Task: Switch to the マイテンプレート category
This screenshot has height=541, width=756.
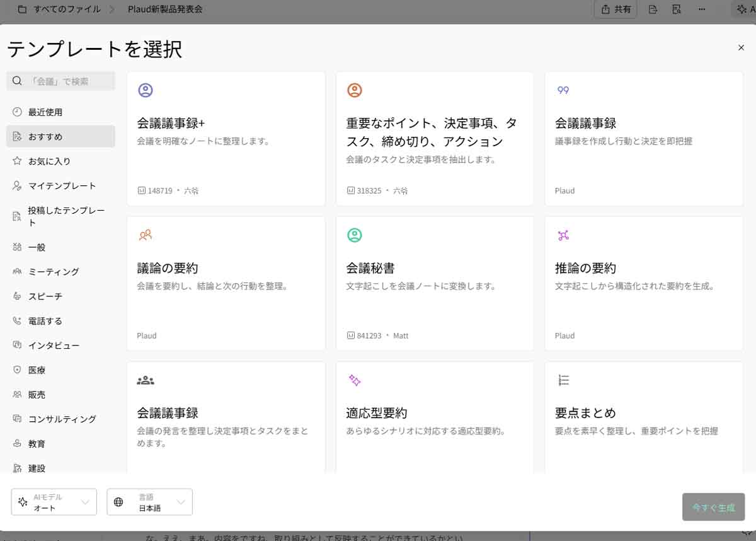Action: [x=61, y=186]
